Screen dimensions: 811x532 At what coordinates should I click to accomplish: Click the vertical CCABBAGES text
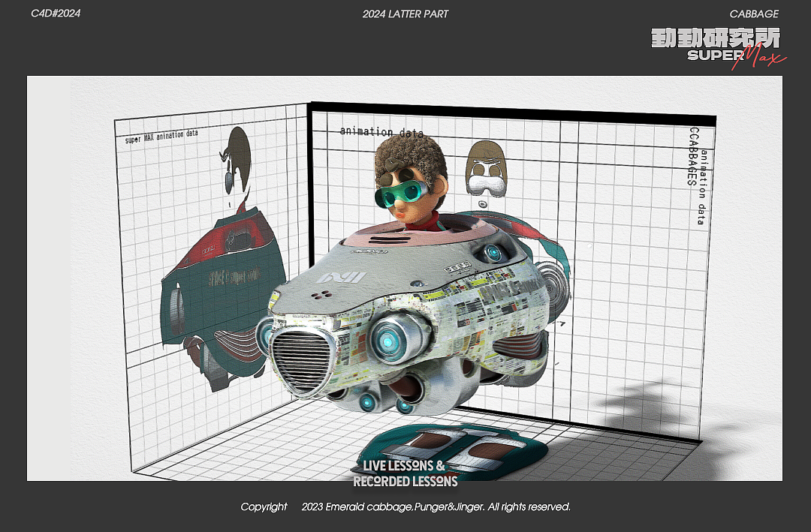pos(693,156)
